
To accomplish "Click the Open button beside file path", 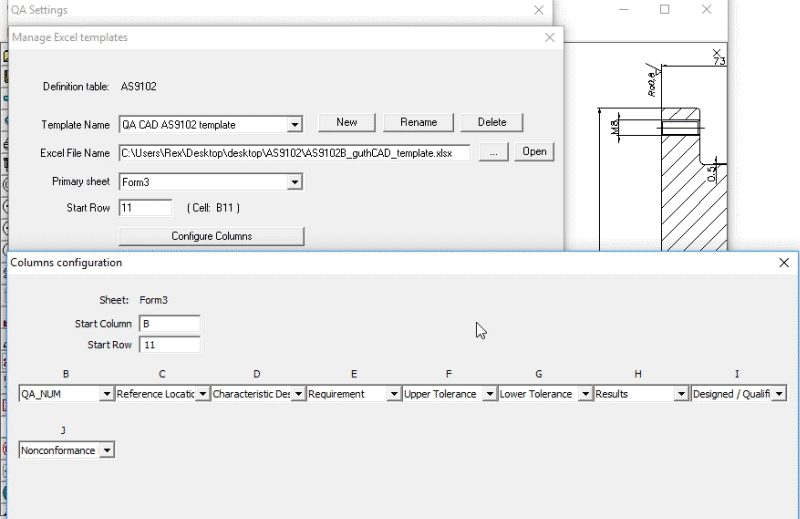I will click(x=534, y=152).
